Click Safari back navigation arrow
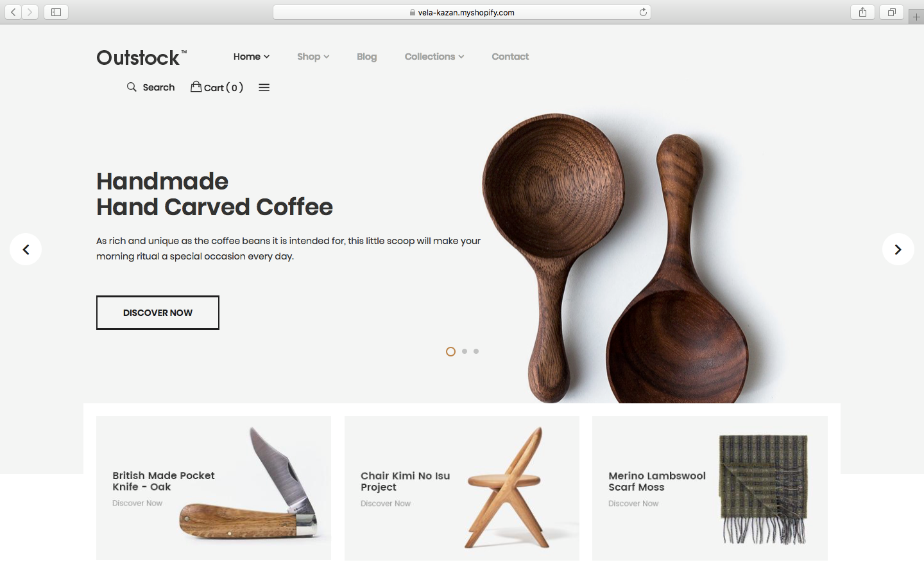Viewport: 924px width, 578px height. click(13, 12)
